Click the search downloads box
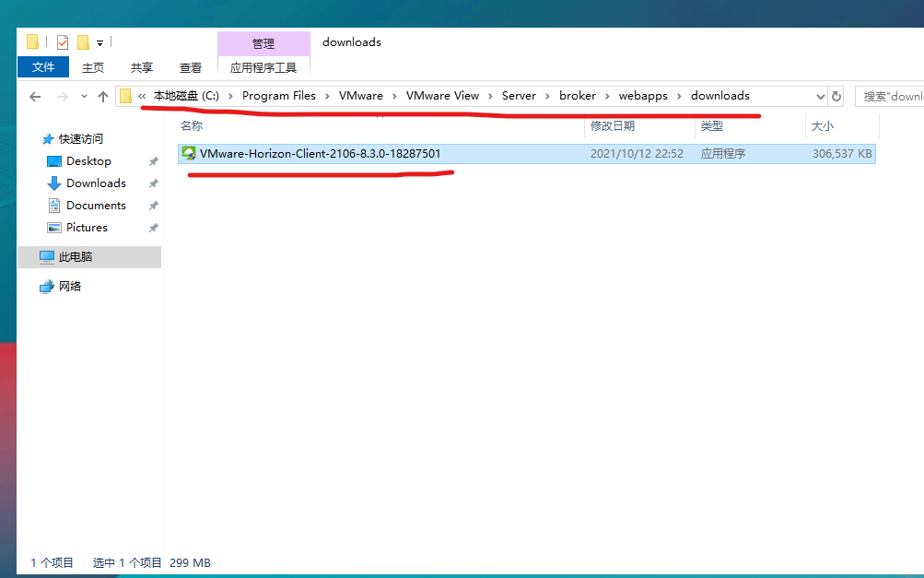This screenshot has width=924, height=578. 890,96
